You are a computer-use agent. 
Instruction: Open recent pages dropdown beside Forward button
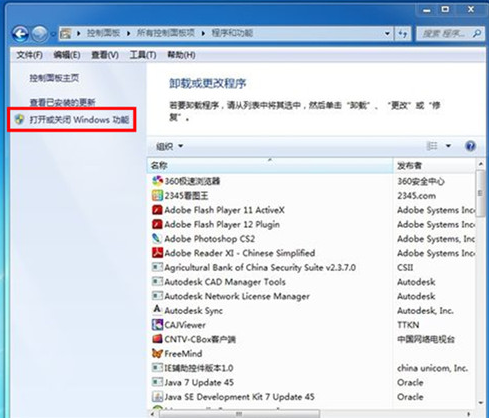click(x=53, y=34)
